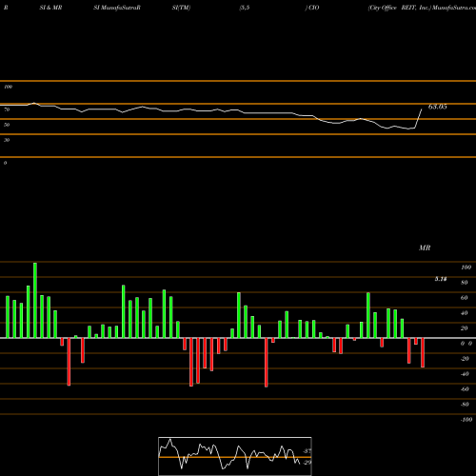Screen dimensions: 476x476
Task: Select the last red bar of MR histogram
Action: pyautogui.click(x=423, y=352)
